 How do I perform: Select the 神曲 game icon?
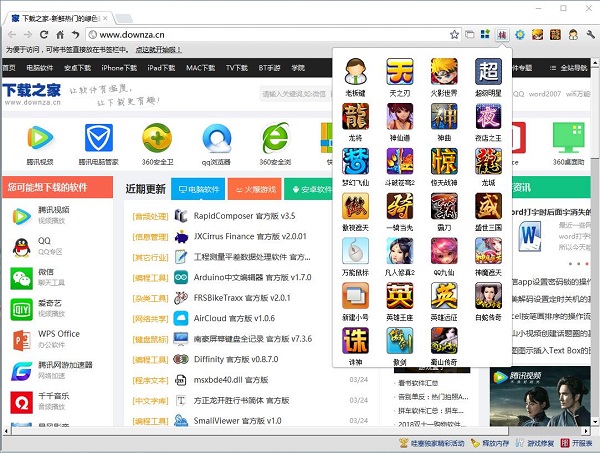[x=444, y=116]
